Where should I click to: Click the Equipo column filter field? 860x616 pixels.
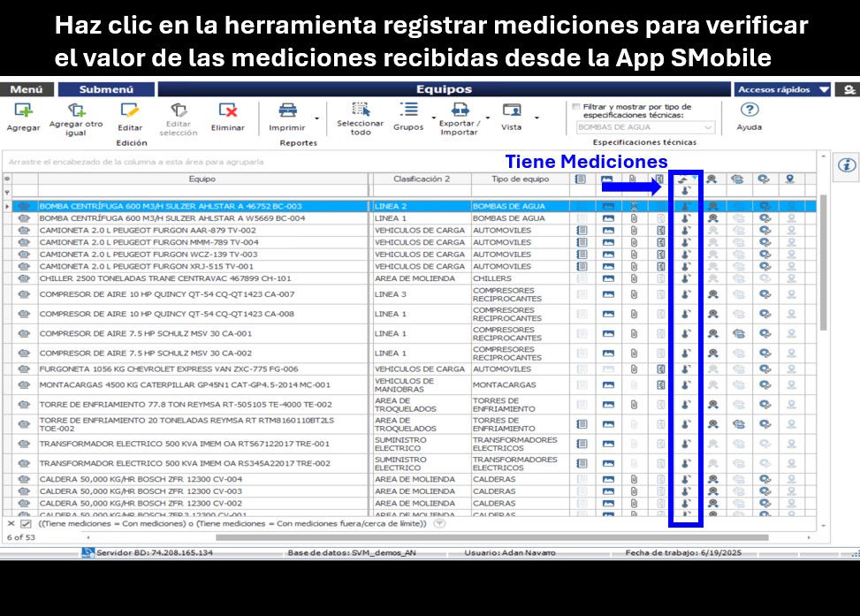pos(203,192)
